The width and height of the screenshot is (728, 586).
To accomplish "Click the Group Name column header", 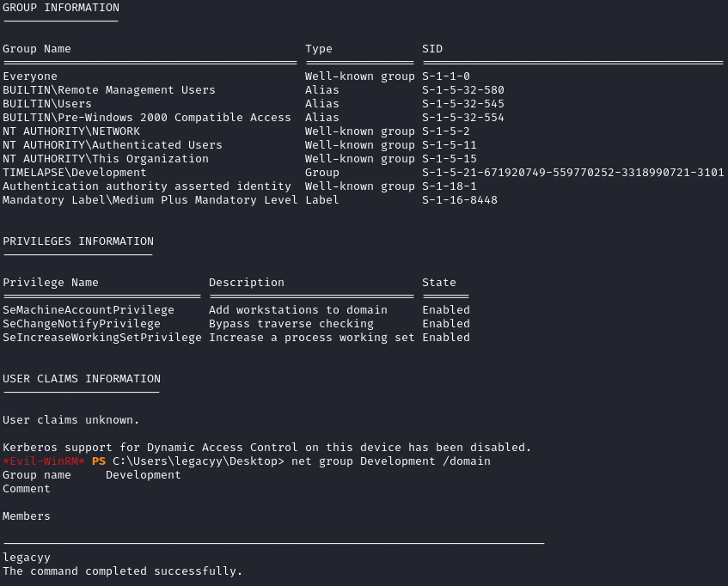I will (x=37, y=49).
